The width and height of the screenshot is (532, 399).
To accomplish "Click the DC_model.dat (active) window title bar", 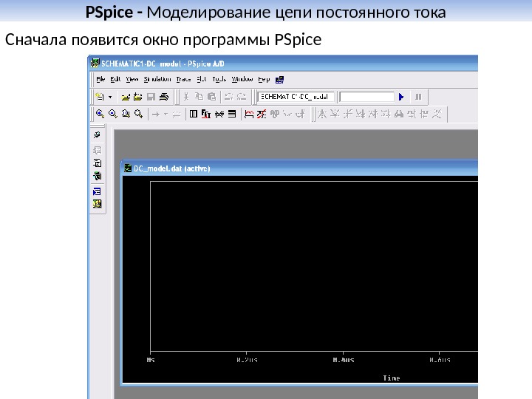I will coord(299,168).
